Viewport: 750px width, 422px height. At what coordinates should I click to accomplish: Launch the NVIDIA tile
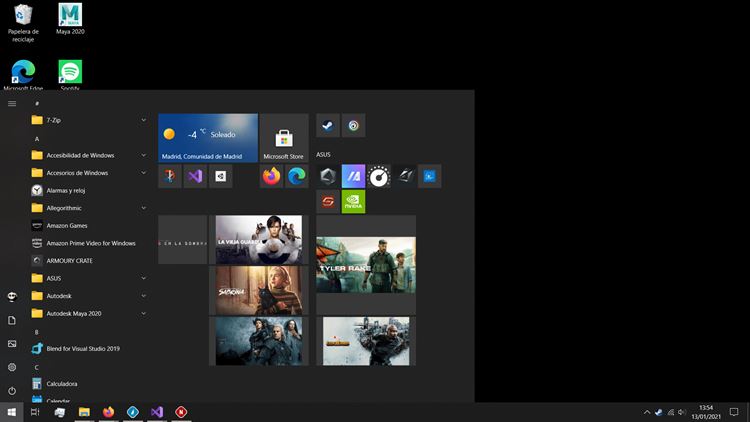point(353,201)
